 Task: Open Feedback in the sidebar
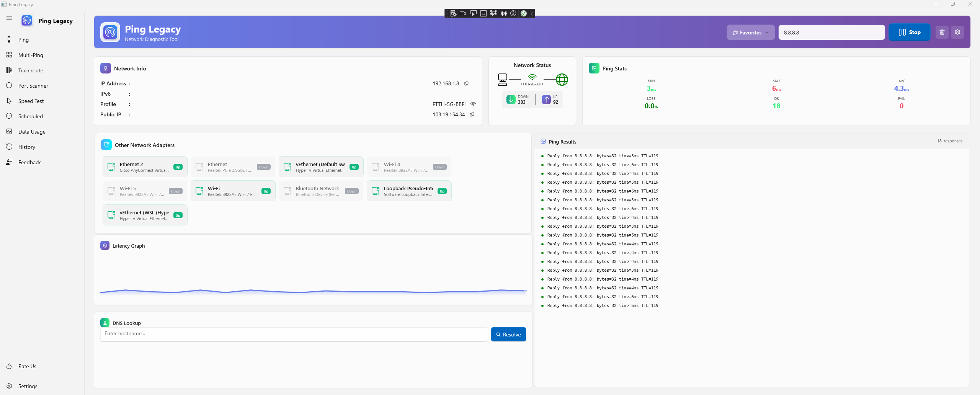click(42, 162)
